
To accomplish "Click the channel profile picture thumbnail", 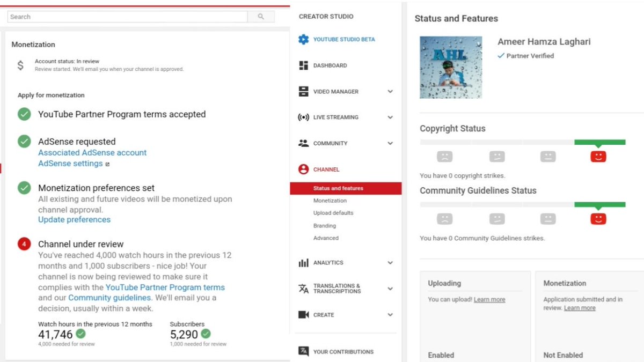I will 451,67.
